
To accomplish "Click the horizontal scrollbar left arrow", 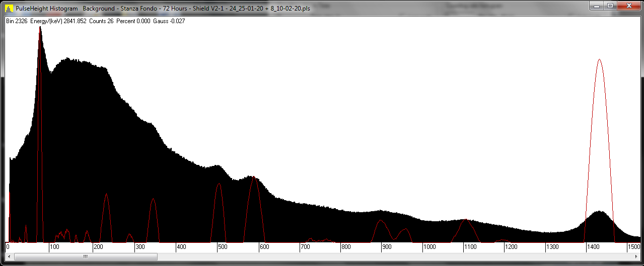I will (10, 256).
